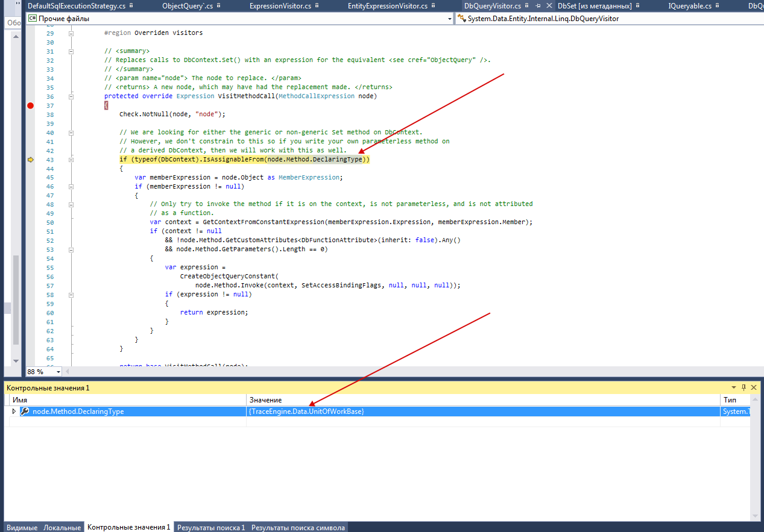
Task: Click the Значение column header
Action: 484,400
